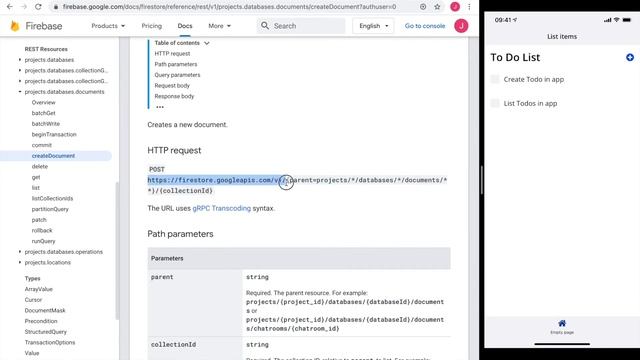Click the browser forward arrow
This screenshot has height=360, width=640.
(24, 7)
